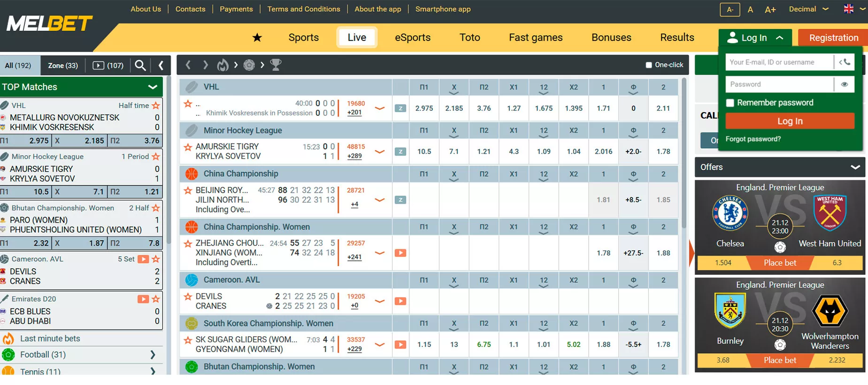Open the Sports tab
Screen dimensions: 868x385
303,38
